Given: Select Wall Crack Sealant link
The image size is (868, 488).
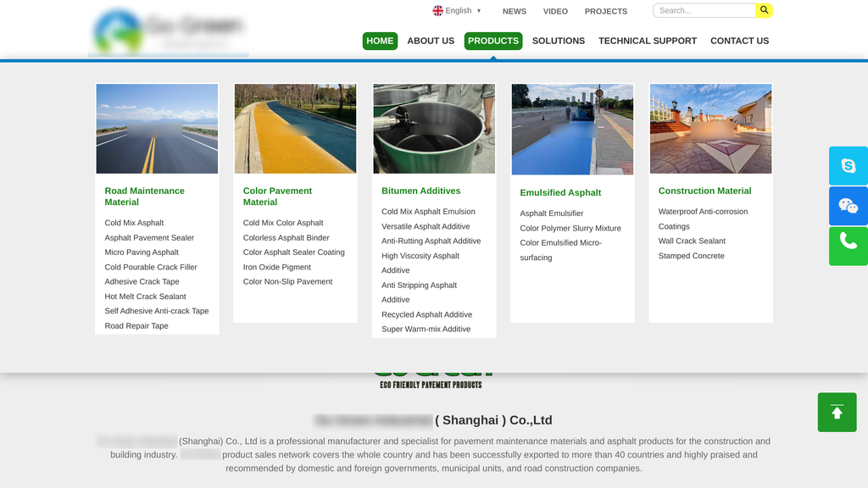Looking at the screenshot, I should pos(692,241).
